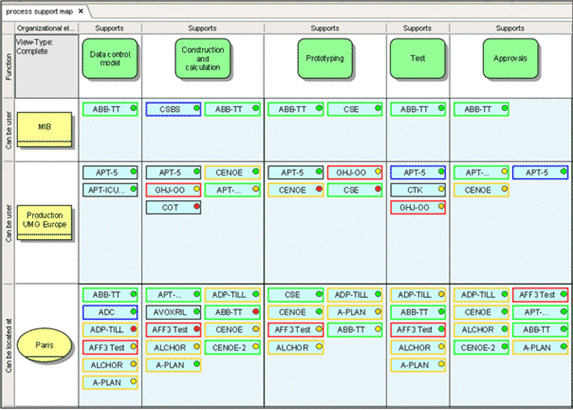Click the green status dot on APT-ICU...
Image resolution: width=573 pixels, height=410 pixels.
[x=133, y=189]
